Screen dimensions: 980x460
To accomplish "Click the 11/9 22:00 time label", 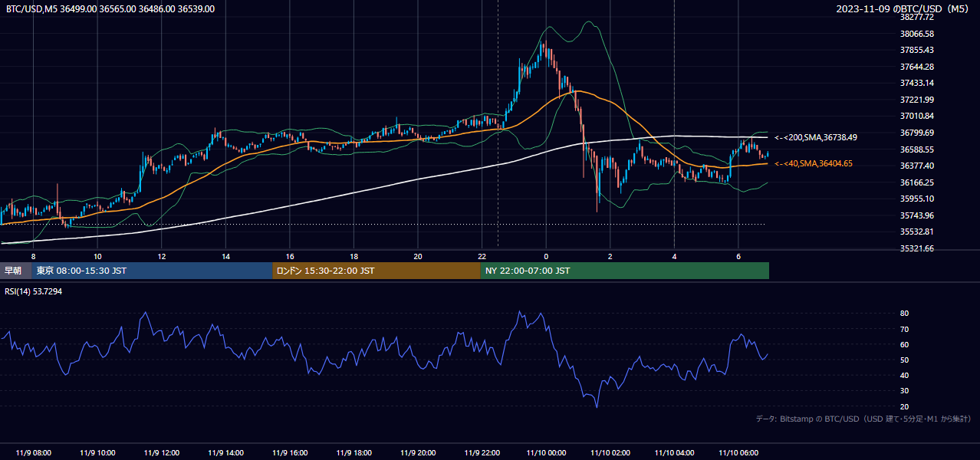I will pyautogui.click(x=482, y=452).
